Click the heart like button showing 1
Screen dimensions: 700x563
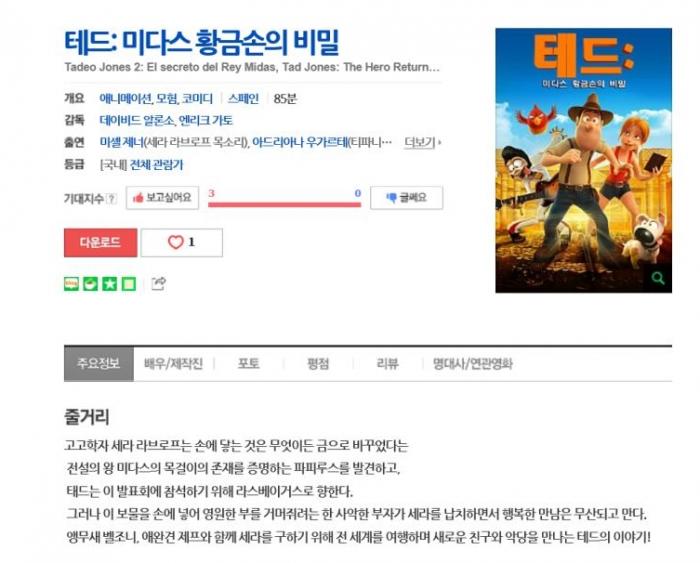coord(182,242)
